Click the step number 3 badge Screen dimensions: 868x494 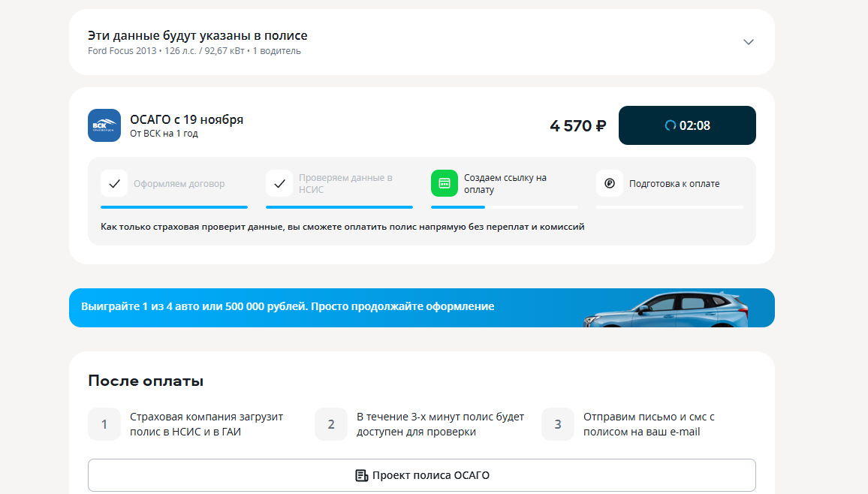pos(558,424)
